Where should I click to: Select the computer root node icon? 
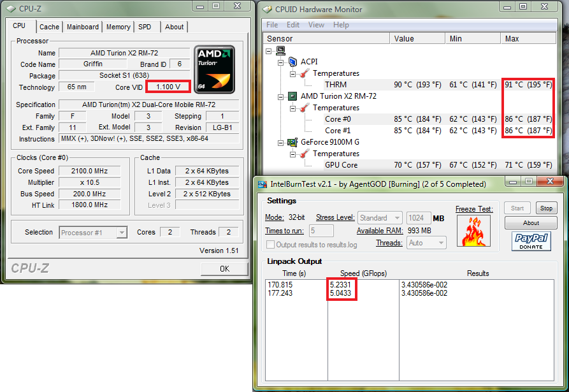pyautogui.click(x=280, y=50)
